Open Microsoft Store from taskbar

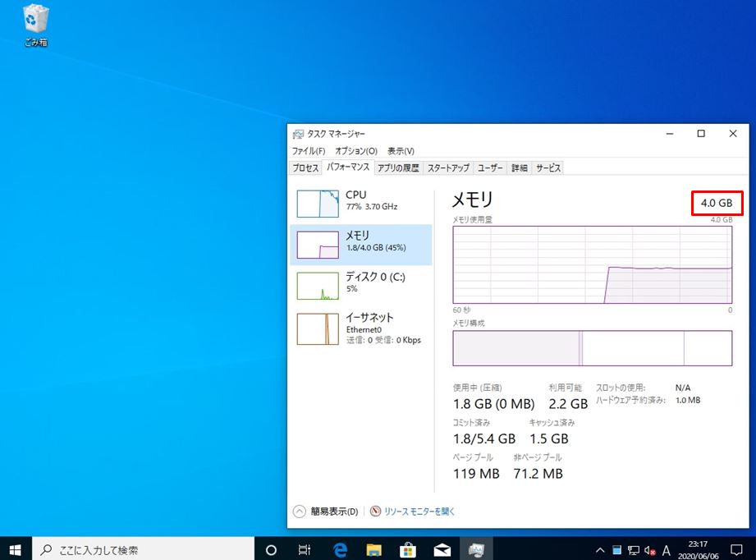pos(408,549)
